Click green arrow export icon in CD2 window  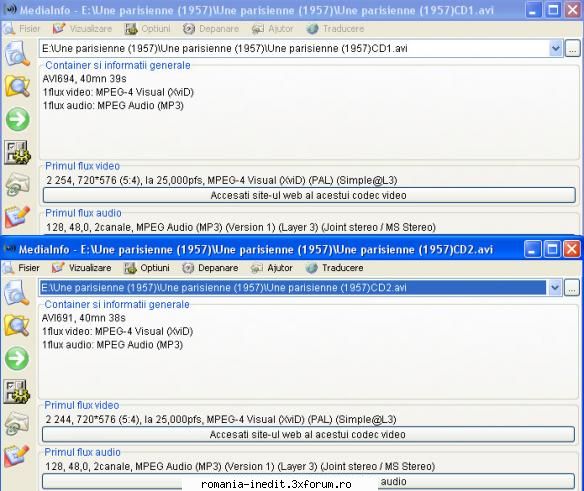(x=17, y=358)
